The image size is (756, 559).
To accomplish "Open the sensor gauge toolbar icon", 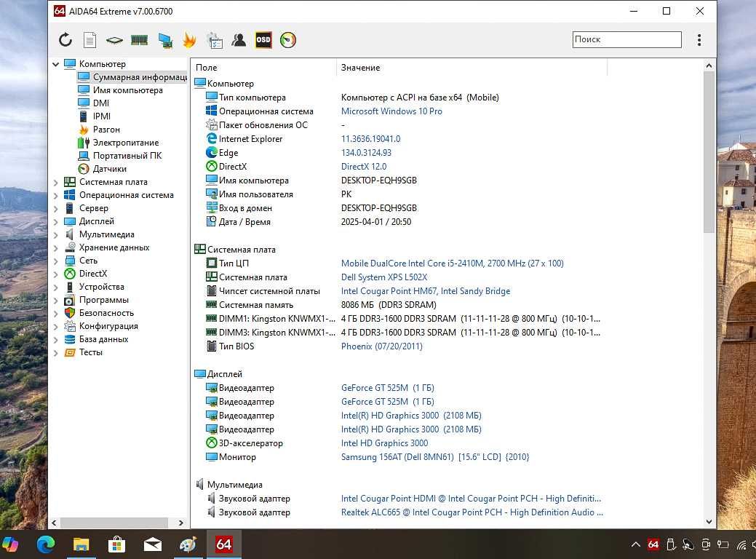I will (288, 40).
